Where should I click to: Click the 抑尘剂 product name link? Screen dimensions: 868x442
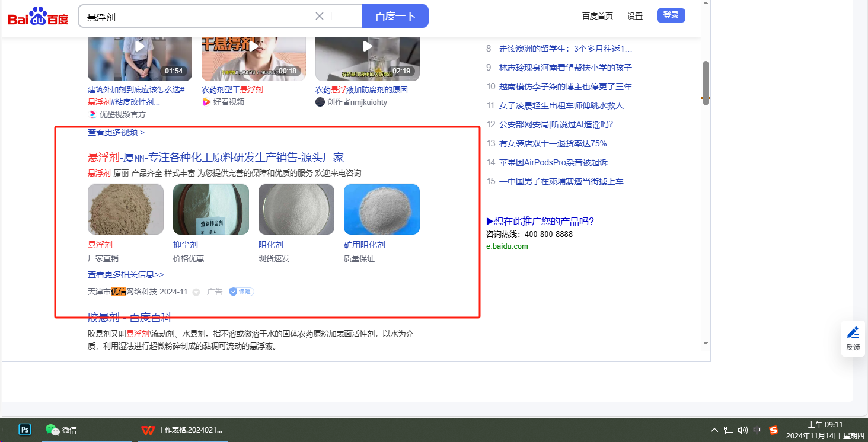[x=186, y=245]
